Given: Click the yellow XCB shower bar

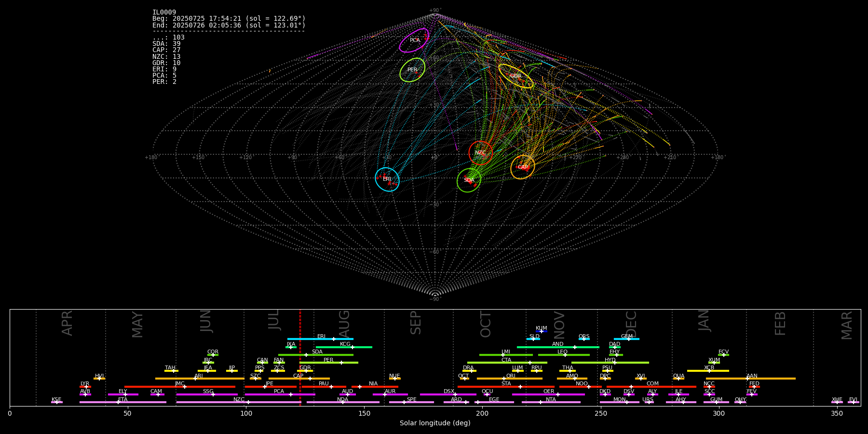Looking at the screenshot, I should [x=708, y=370].
